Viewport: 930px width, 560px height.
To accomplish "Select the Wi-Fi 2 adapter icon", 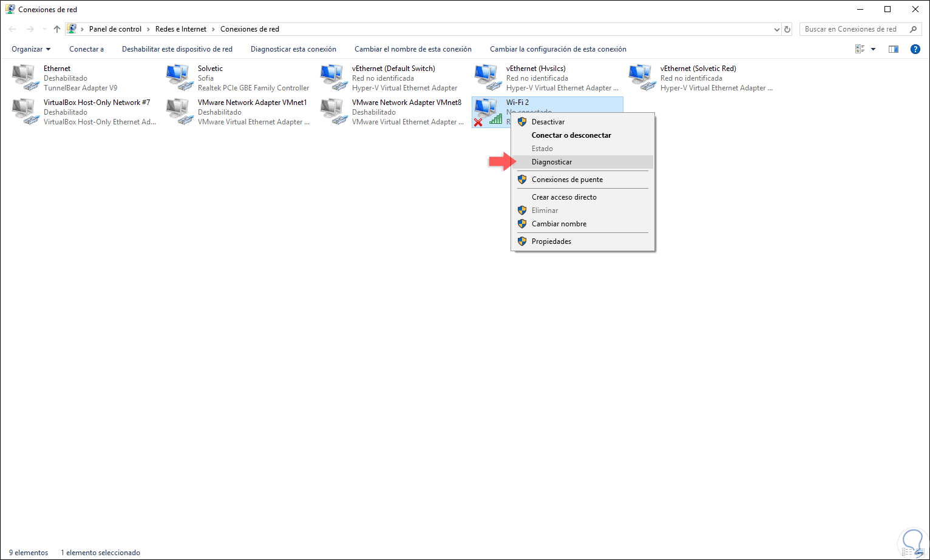I will (x=488, y=112).
